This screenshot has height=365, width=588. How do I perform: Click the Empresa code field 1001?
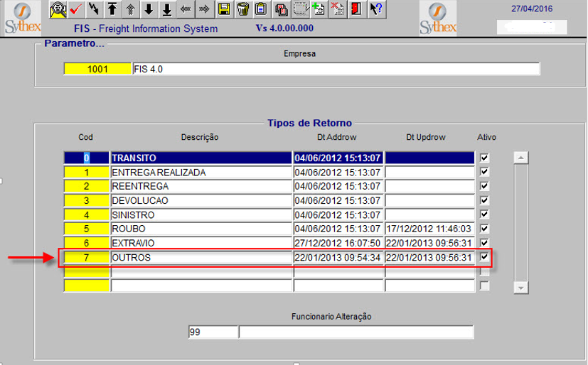click(97, 69)
